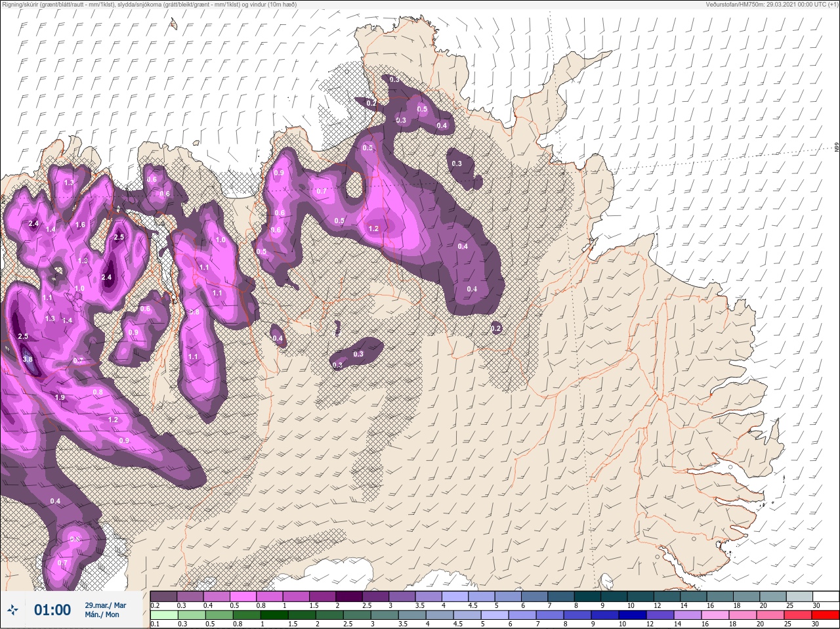The height and width of the screenshot is (629, 840).
Task: Select the light pink 16–18 rain legend swatch
Action: [715, 615]
